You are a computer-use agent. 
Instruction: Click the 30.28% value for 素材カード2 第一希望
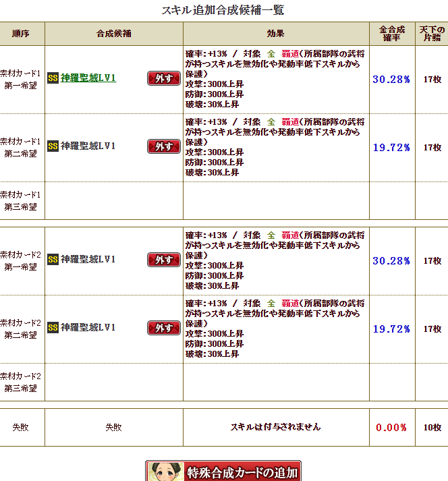click(x=391, y=261)
